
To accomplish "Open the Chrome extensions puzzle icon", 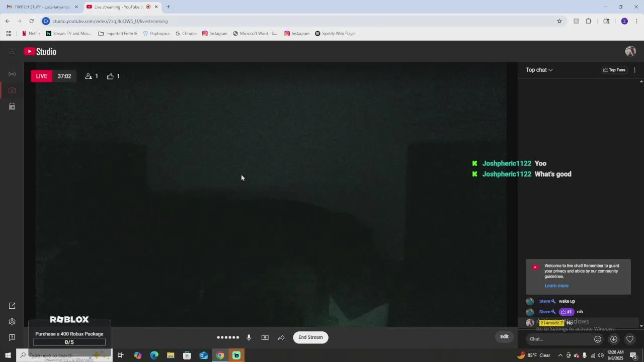I will click(x=589, y=21).
